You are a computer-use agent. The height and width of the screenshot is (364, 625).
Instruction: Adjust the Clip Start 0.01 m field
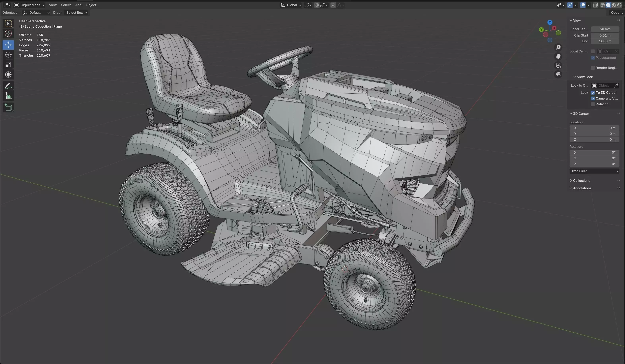[x=605, y=36]
